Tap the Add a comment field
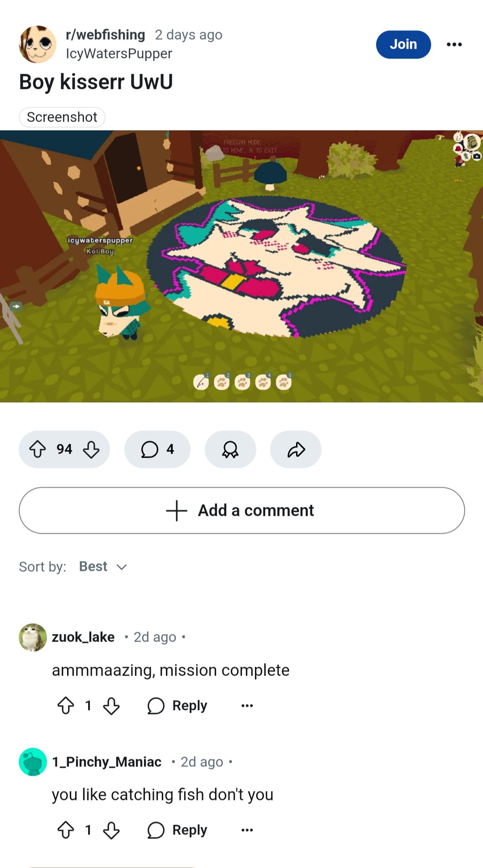 (x=241, y=511)
